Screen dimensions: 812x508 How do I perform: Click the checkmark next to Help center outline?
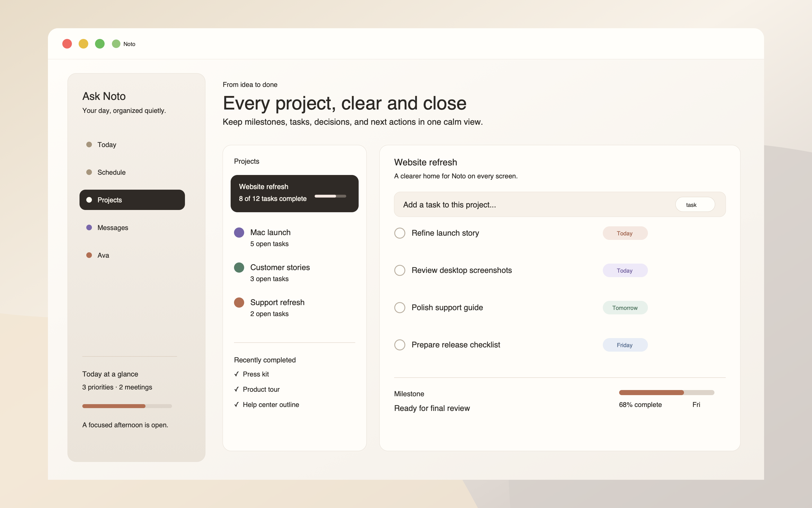(237, 404)
